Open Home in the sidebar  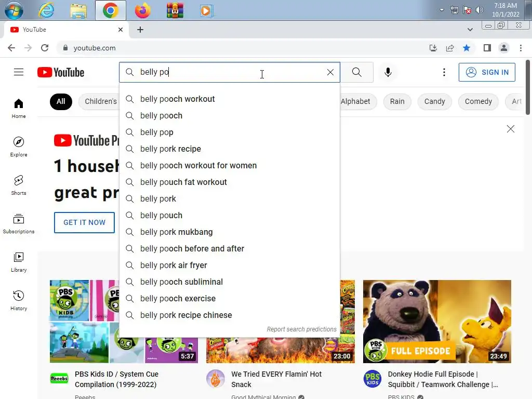pyautogui.click(x=19, y=109)
